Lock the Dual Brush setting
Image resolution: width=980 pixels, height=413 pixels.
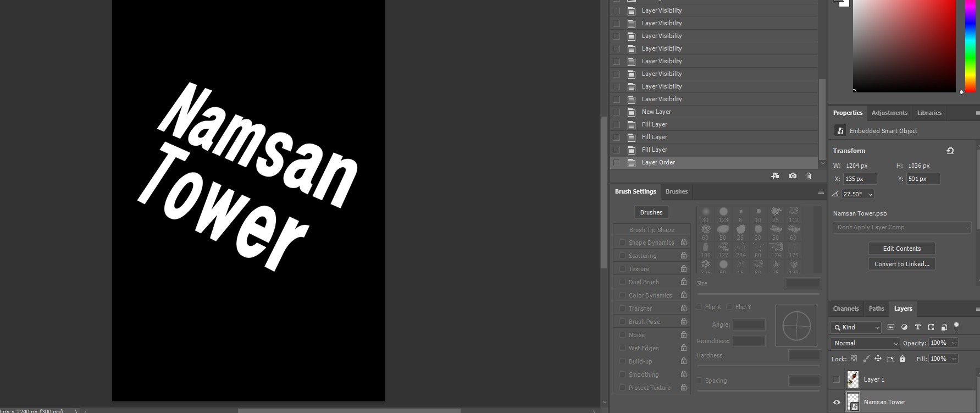[684, 282]
